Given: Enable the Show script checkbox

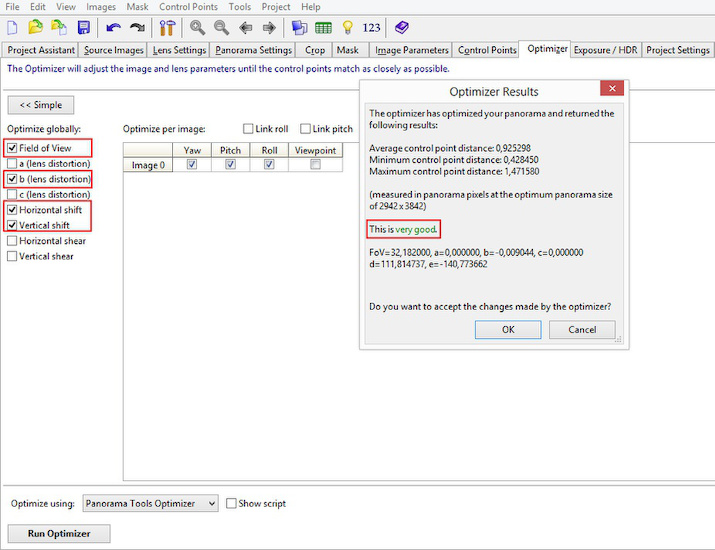Looking at the screenshot, I should [x=232, y=504].
